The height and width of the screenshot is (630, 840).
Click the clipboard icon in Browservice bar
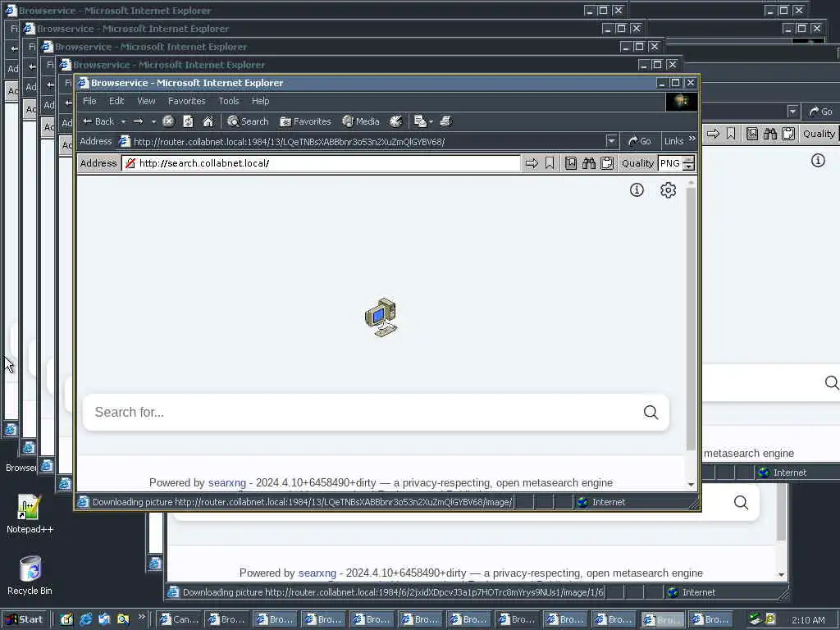pos(607,163)
